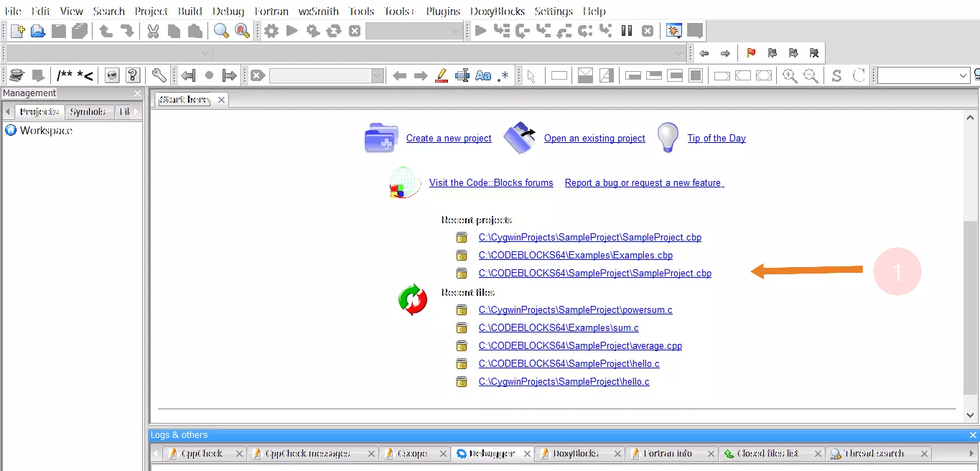Click the Build gear icon
This screenshot has height=471, width=980.
click(x=271, y=31)
